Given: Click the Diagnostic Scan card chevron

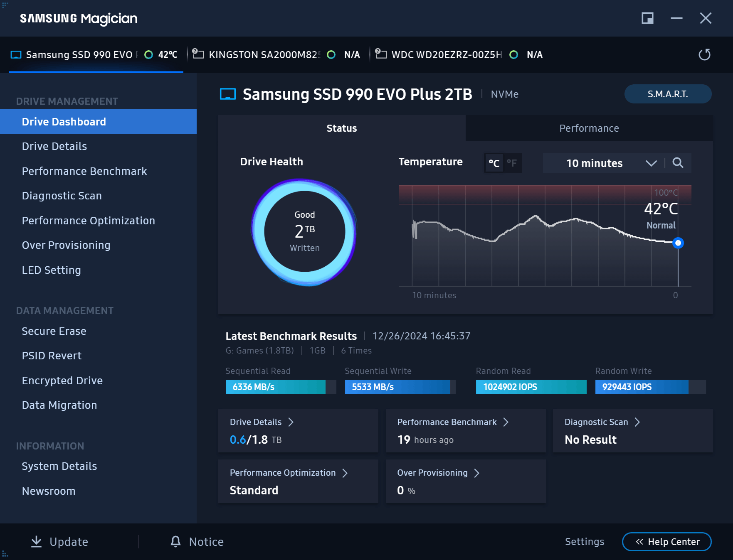Looking at the screenshot, I should [637, 422].
